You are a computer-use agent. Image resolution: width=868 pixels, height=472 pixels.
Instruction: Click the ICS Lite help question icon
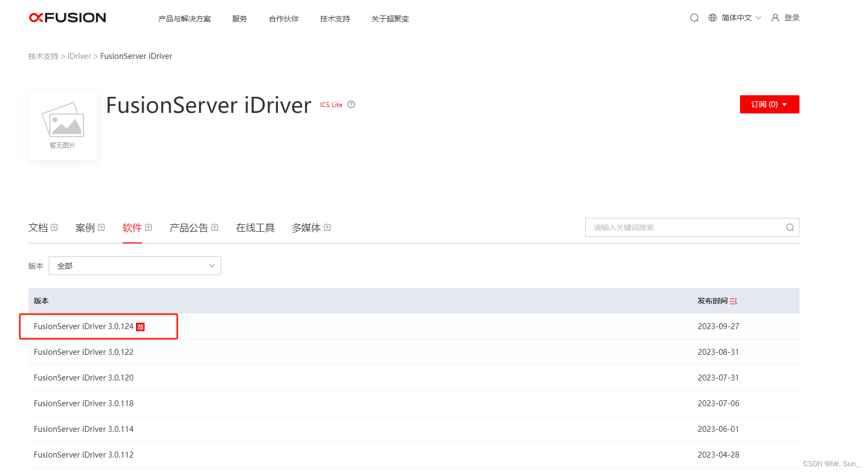click(351, 104)
